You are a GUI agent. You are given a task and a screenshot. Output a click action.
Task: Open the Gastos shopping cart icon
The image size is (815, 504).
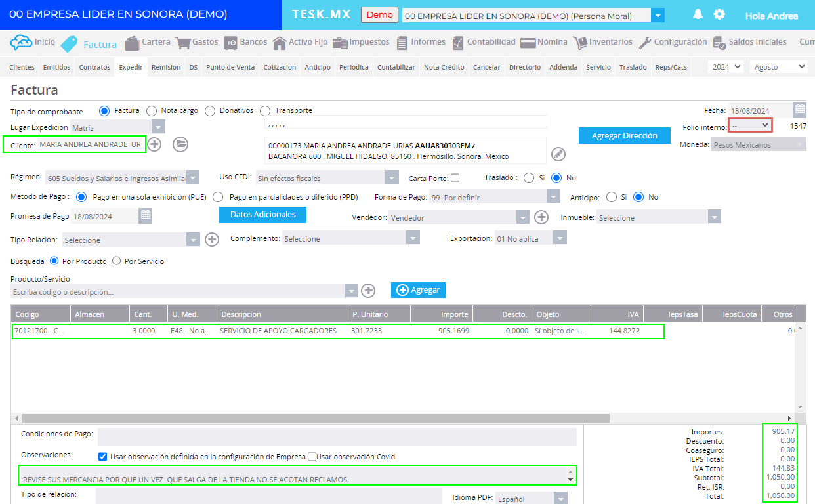click(x=182, y=43)
